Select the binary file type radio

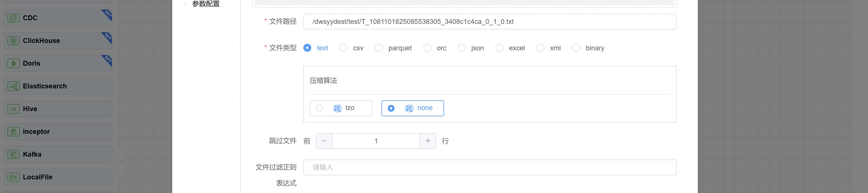coord(576,48)
